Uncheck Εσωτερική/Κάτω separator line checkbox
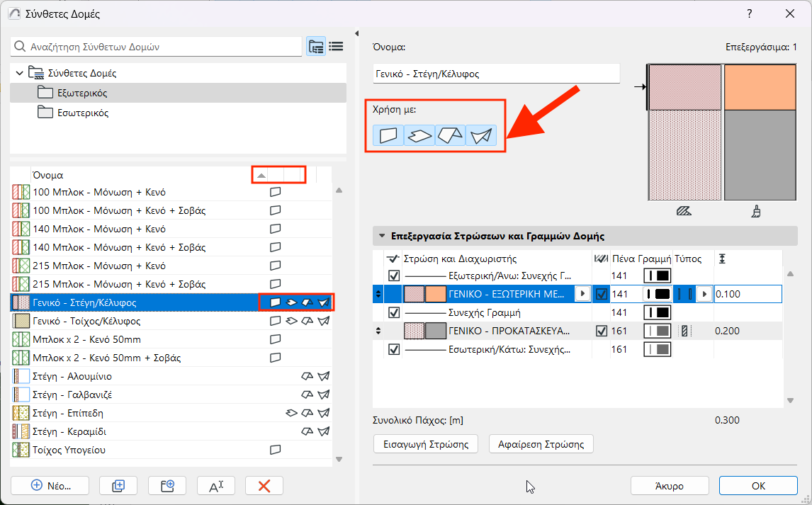 pyautogui.click(x=394, y=349)
